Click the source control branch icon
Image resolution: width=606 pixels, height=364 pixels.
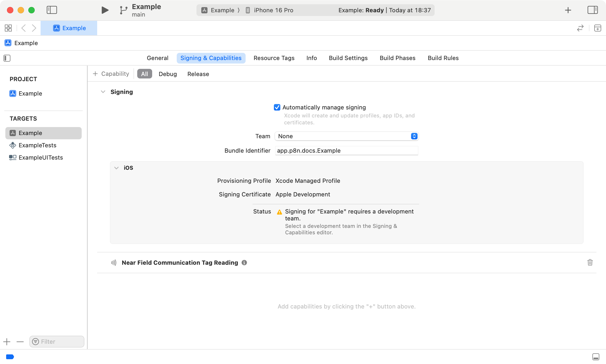point(123,10)
